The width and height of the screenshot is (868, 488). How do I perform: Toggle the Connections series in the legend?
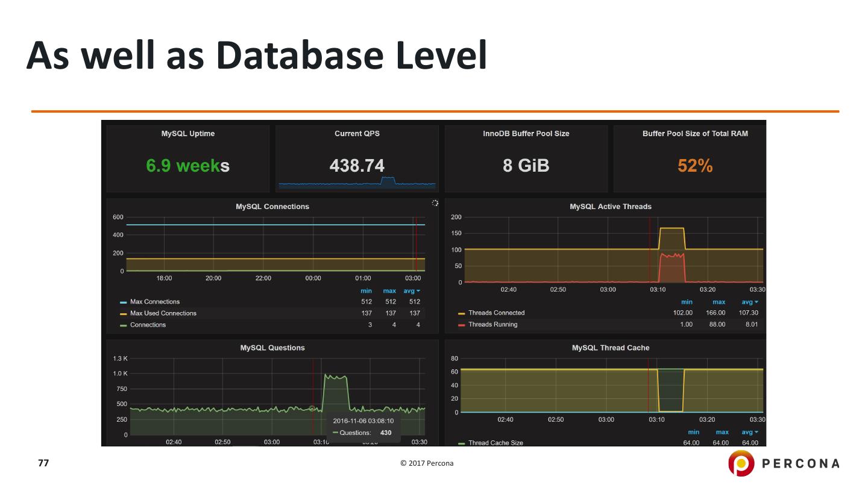click(x=148, y=325)
